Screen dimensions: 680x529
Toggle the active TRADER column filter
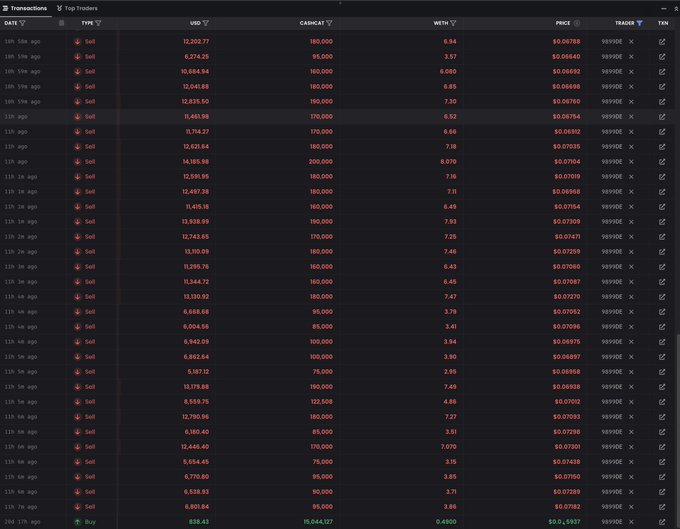point(639,23)
